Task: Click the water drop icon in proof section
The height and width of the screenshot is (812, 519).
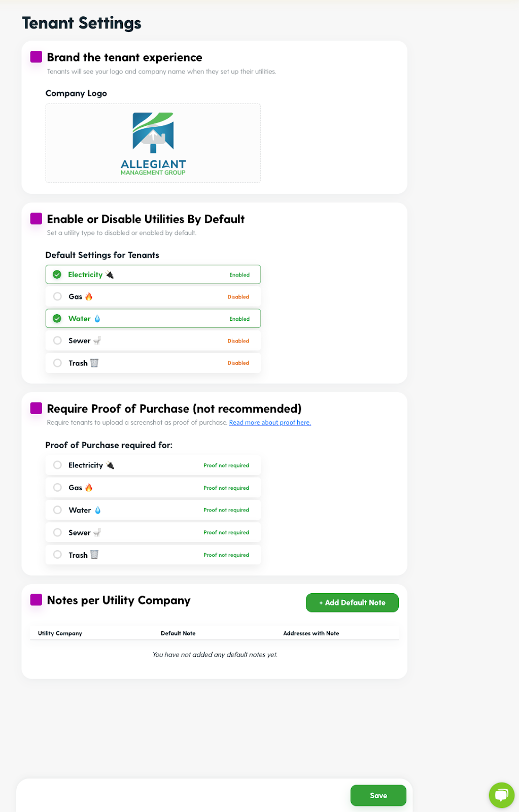Action: tap(98, 510)
